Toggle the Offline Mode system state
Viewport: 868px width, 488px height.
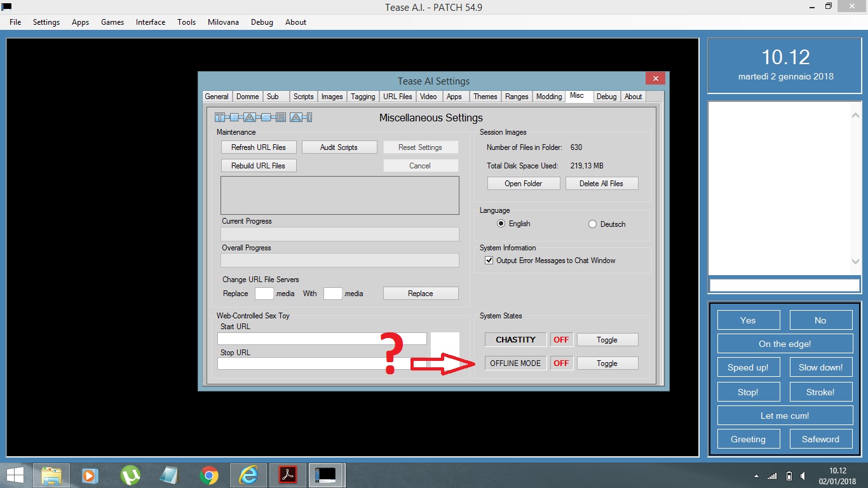coord(607,363)
